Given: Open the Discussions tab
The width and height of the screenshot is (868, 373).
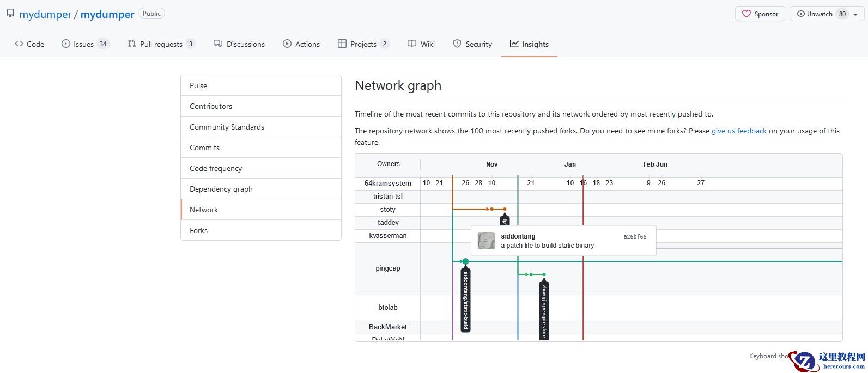Looking at the screenshot, I should 239,44.
